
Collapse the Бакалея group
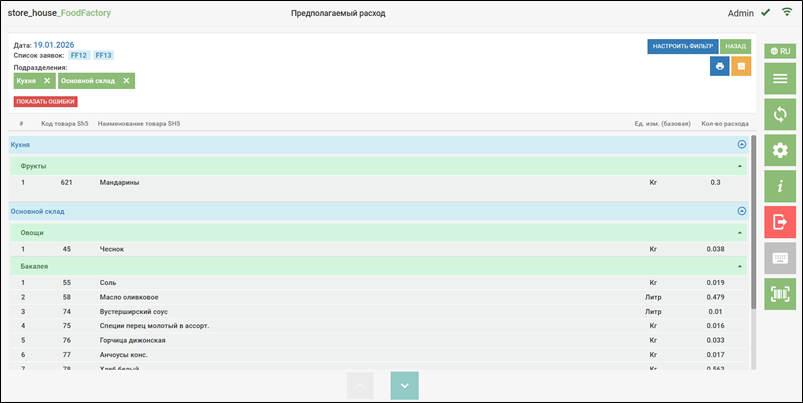(x=739, y=267)
